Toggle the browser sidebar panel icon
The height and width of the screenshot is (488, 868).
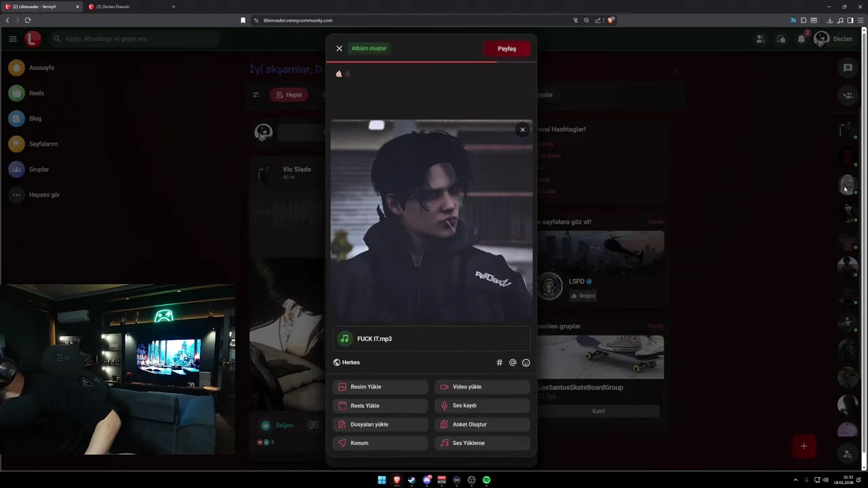pyautogui.click(x=850, y=20)
